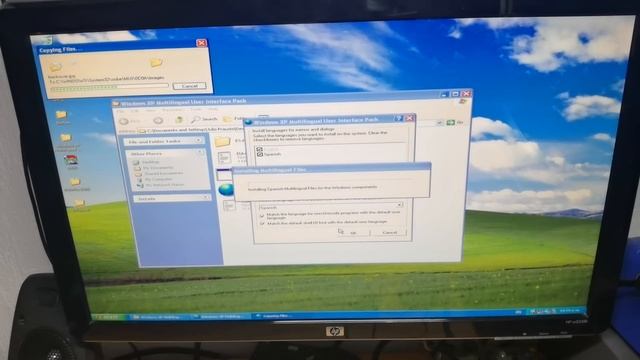Open the File menu in Explorer
Image resolution: width=640 pixels, height=360 pixels.
120,111
